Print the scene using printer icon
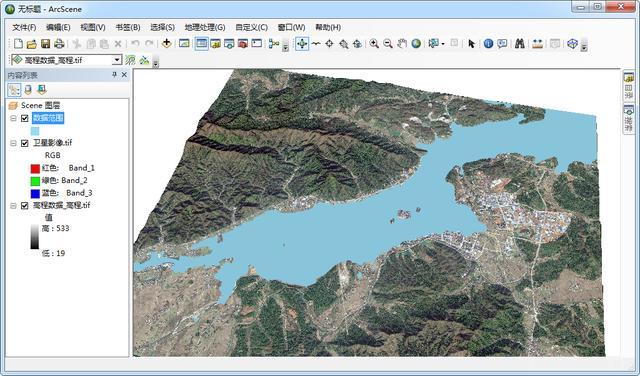This screenshot has width=640, height=376. [x=59, y=44]
